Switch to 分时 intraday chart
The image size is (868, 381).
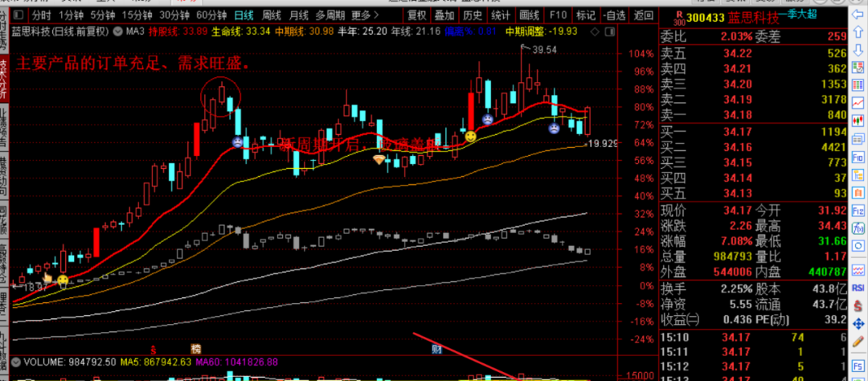[41, 15]
